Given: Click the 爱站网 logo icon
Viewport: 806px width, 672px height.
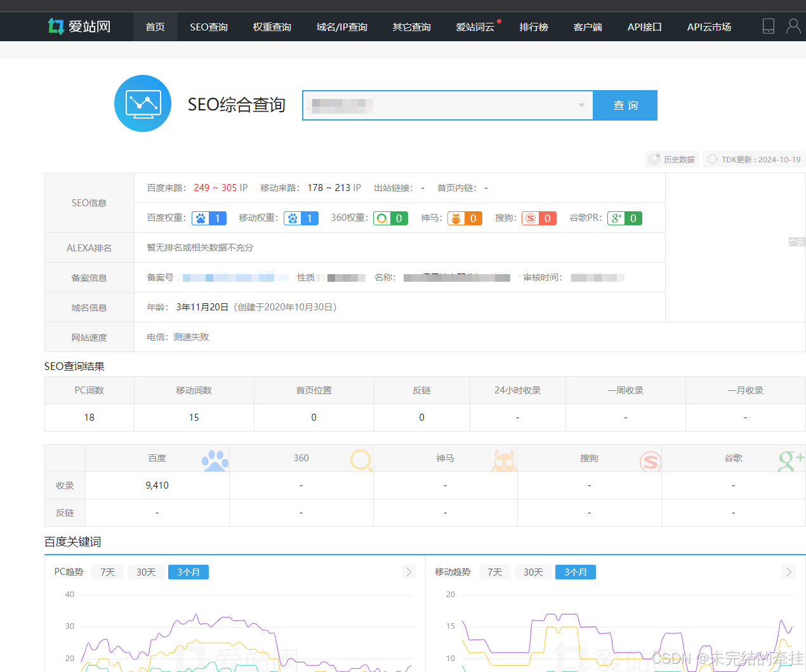Looking at the screenshot, I should (56, 26).
